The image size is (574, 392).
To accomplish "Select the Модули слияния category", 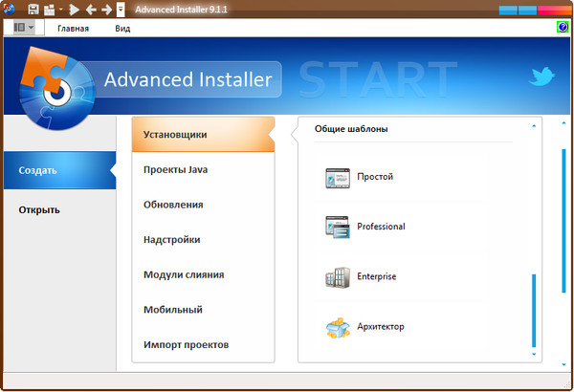I will point(184,274).
